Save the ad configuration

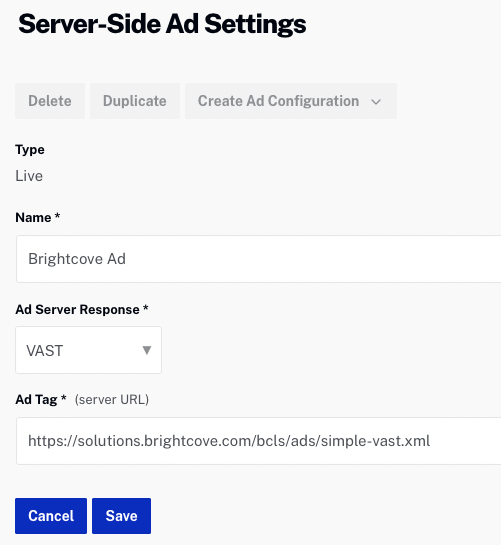pyautogui.click(x=121, y=516)
